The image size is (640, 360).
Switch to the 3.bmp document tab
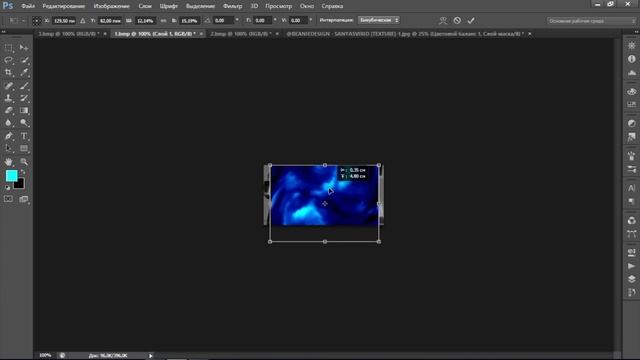68,34
